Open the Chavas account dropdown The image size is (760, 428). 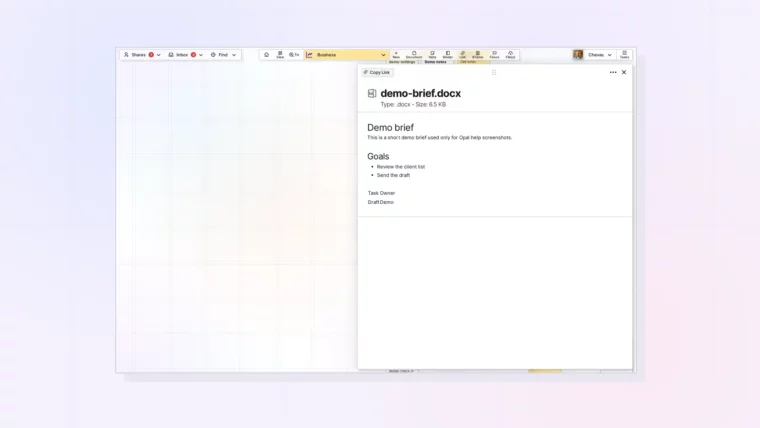[x=600, y=55]
